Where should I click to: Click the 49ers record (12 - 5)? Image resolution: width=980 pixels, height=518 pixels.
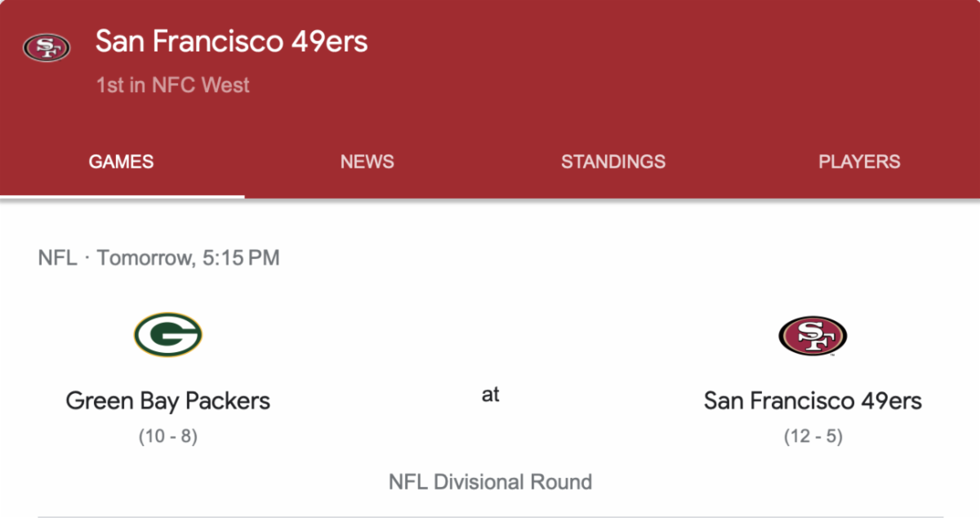tap(813, 436)
